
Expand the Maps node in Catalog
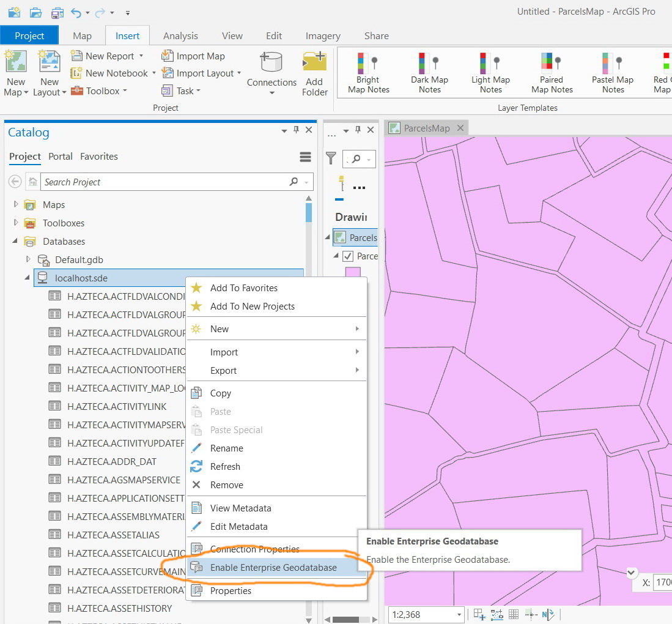17,204
